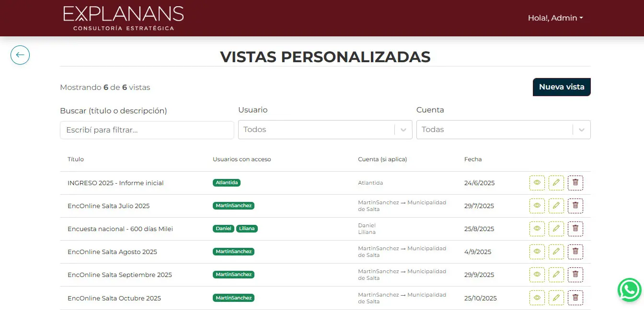Open the WhatsApp chat icon
The width and height of the screenshot is (644, 310).
pyautogui.click(x=629, y=290)
